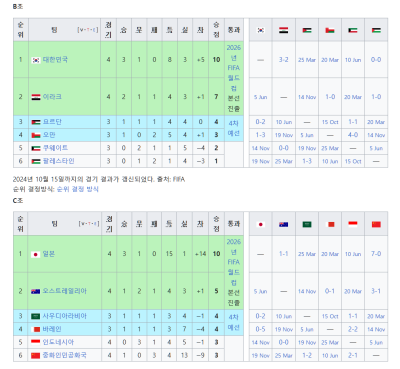Open the 대한민국 team link
The image size is (400, 369).
(55, 60)
